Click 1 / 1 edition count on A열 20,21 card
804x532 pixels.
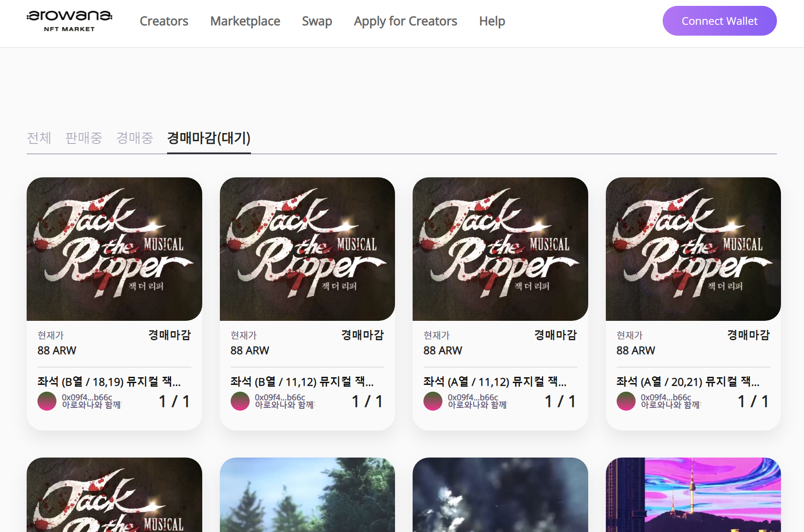pyautogui.click(x=753, y=402)
